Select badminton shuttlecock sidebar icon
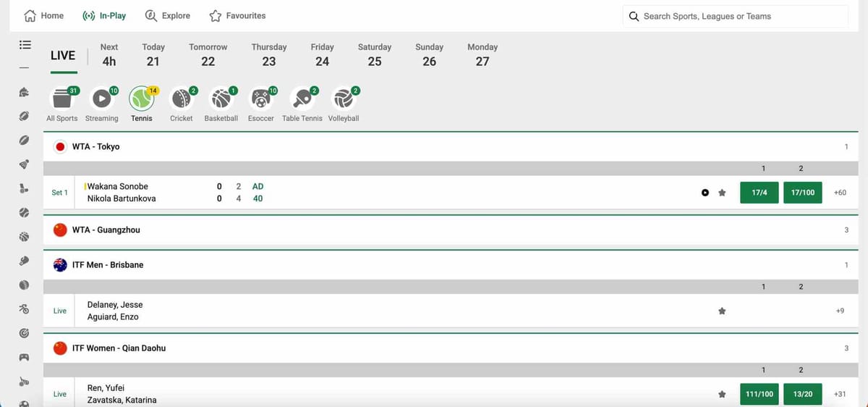Screen dimensions: 868x407 click(25, 164)
